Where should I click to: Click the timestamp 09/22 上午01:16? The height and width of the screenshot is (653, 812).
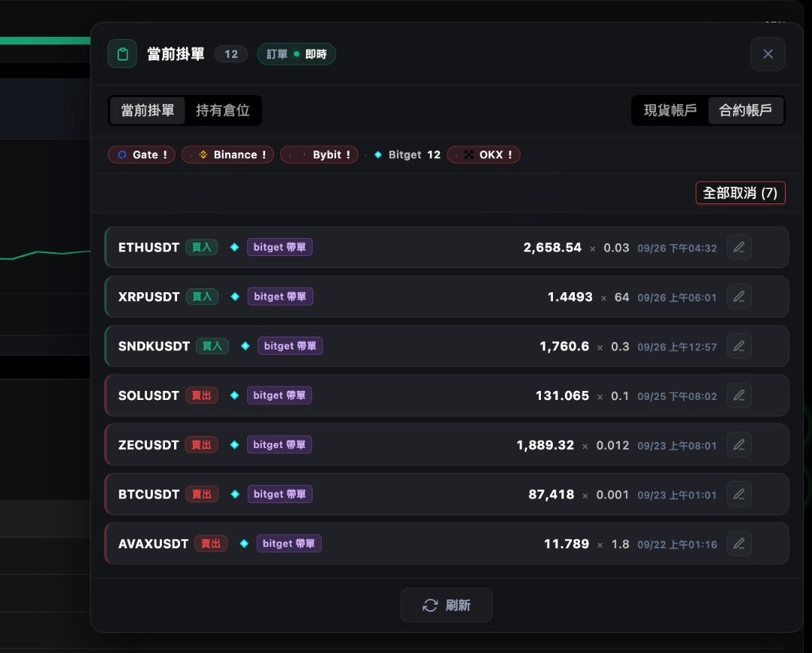677,545
